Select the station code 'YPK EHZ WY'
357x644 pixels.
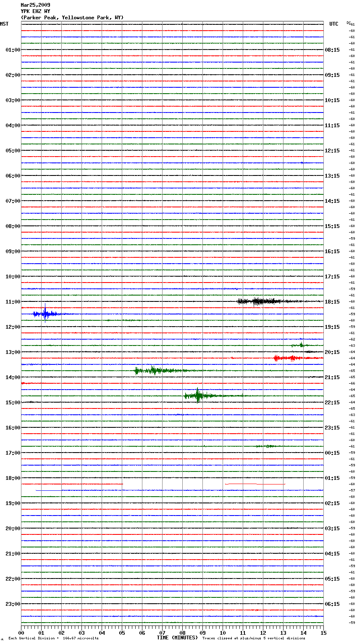35,11
